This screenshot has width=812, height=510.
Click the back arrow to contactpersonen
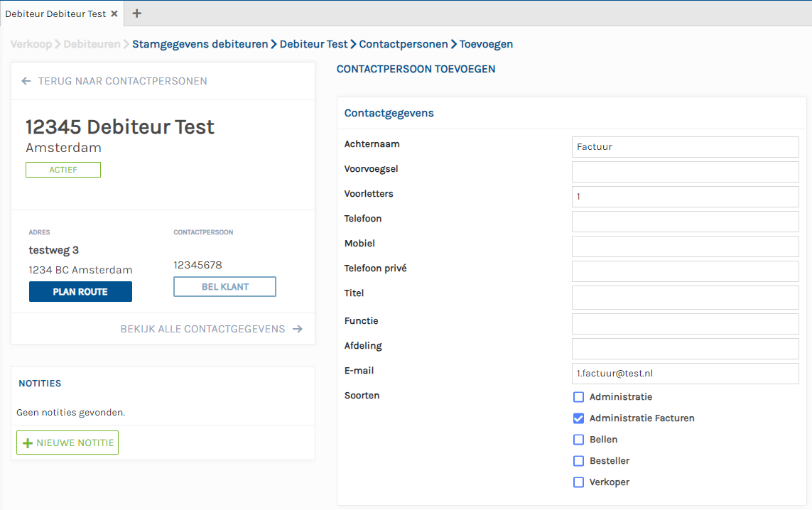(x=26, y=81)
